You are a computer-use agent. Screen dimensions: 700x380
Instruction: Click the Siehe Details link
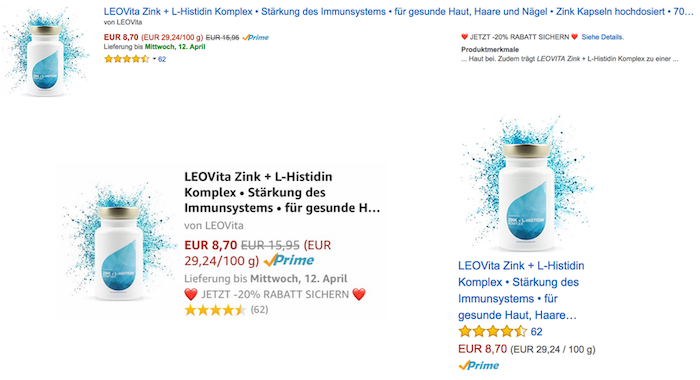pyautogui.click(x=602, y=37)
